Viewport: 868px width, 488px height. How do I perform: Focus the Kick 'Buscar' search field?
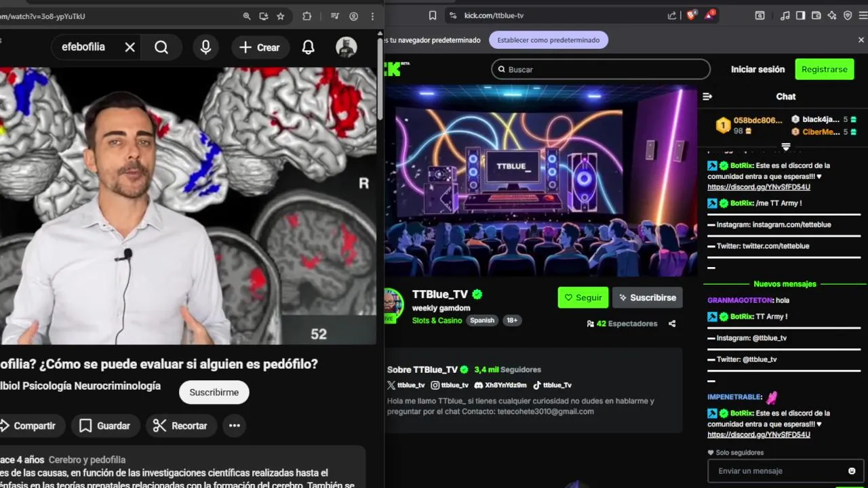point(601,69)
